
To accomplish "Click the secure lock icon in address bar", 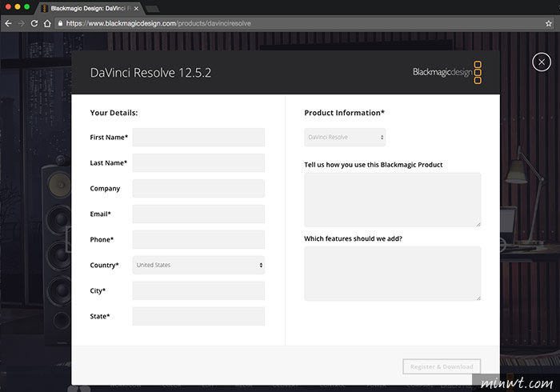I will coord(60,23).
